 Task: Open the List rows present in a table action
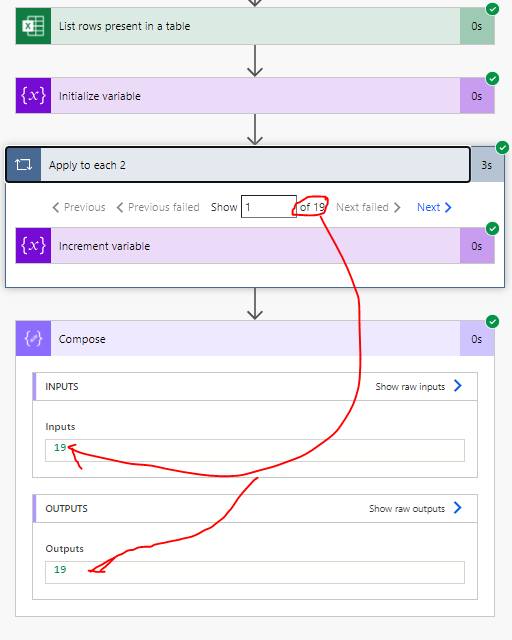(x=255, y=26)
